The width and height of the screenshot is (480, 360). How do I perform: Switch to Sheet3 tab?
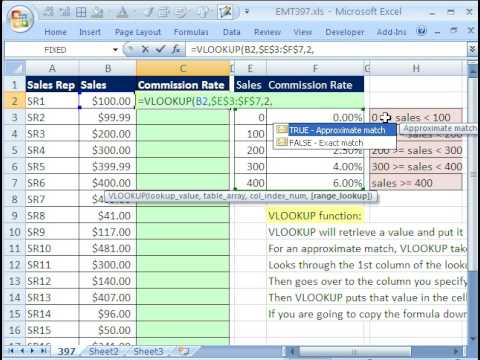(148, 351)
